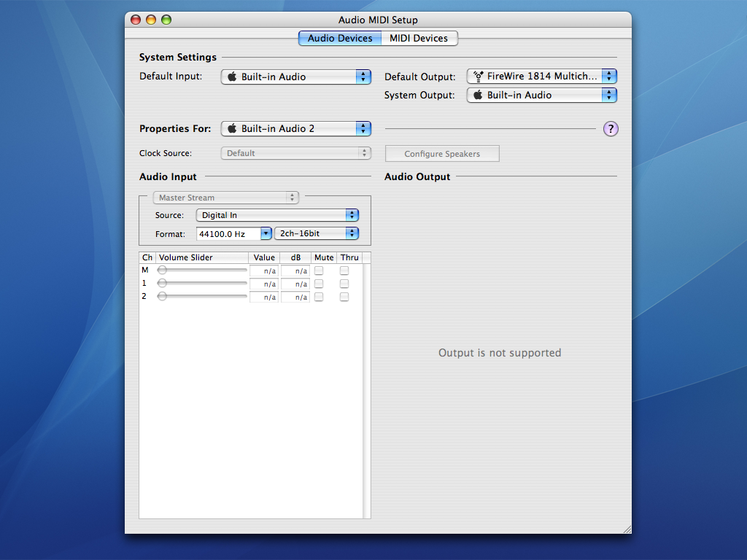Open the Default Output device dropdown
Viewport: 747px width, 560px height.
(x=542, y=76)
